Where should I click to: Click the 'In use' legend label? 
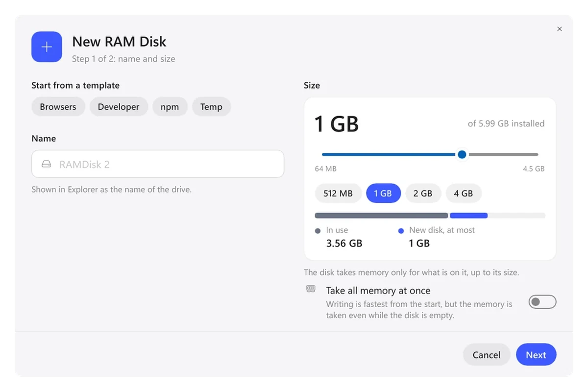pos(337,230)
